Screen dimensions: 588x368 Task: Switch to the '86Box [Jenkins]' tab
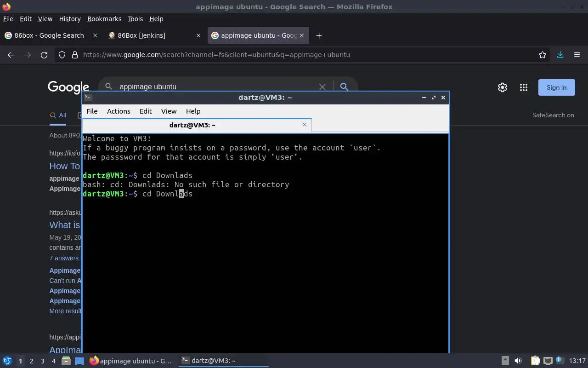click(154, 35)
